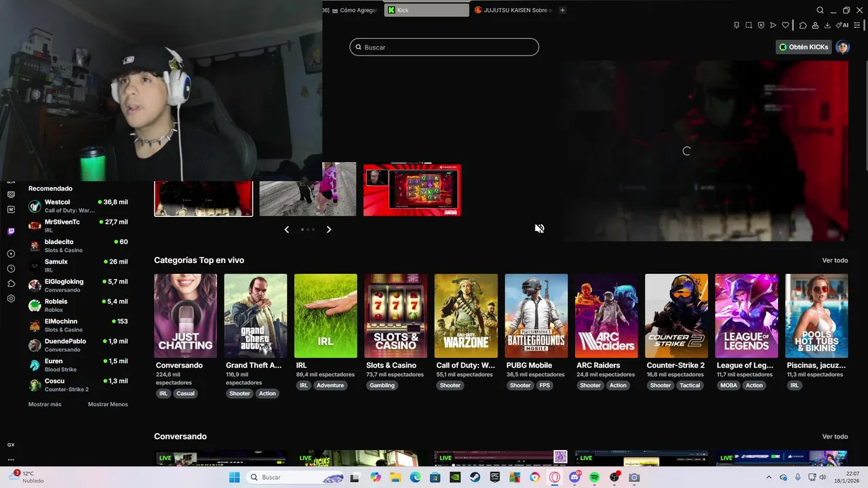The image size is (868, 488).
Task: Open Euren's recommended channel
Action: click(77, 365)
